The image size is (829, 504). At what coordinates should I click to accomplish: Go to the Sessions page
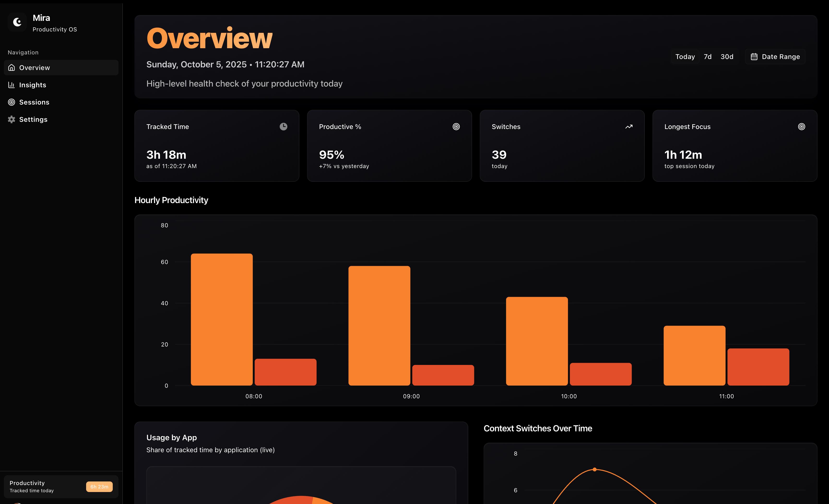[x=34, y=102]
